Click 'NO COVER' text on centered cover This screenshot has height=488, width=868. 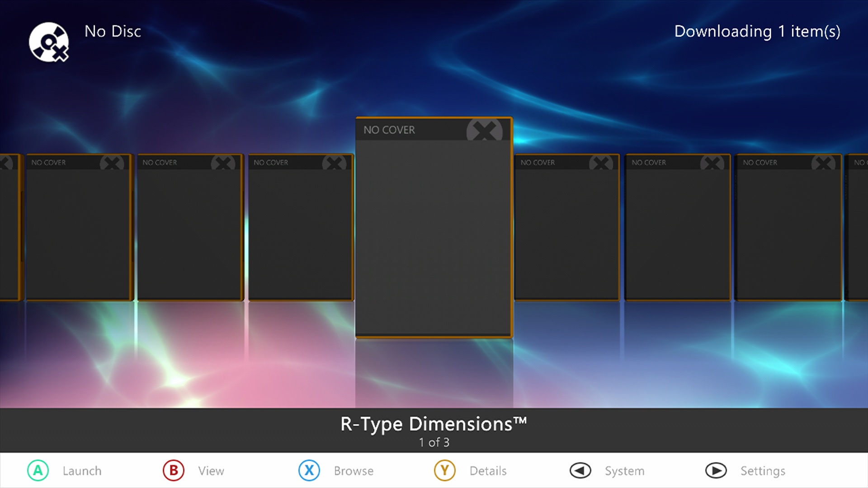point(389,130)
